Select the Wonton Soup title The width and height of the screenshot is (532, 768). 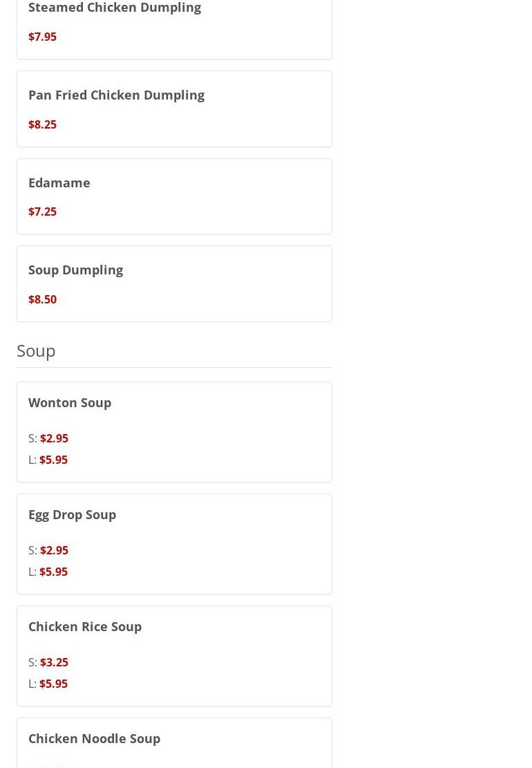pos(70,402)
